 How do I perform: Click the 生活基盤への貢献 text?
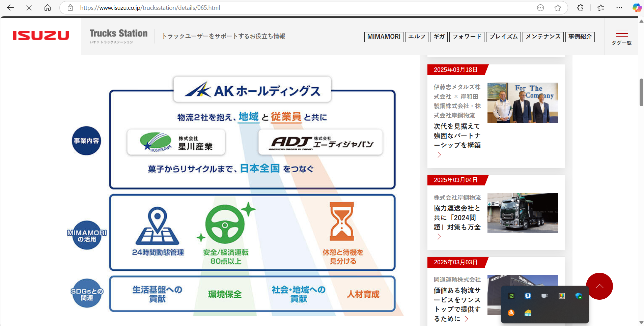[157, 294]
